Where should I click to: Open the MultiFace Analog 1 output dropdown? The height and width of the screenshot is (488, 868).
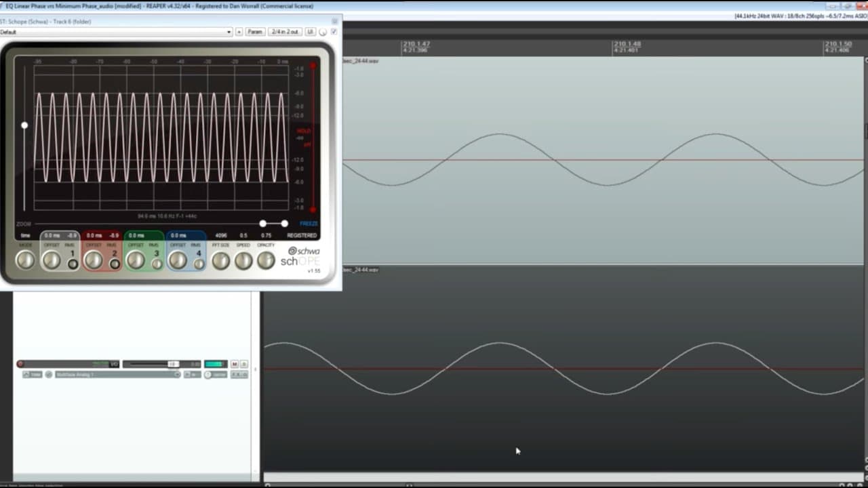click(117, 374)
